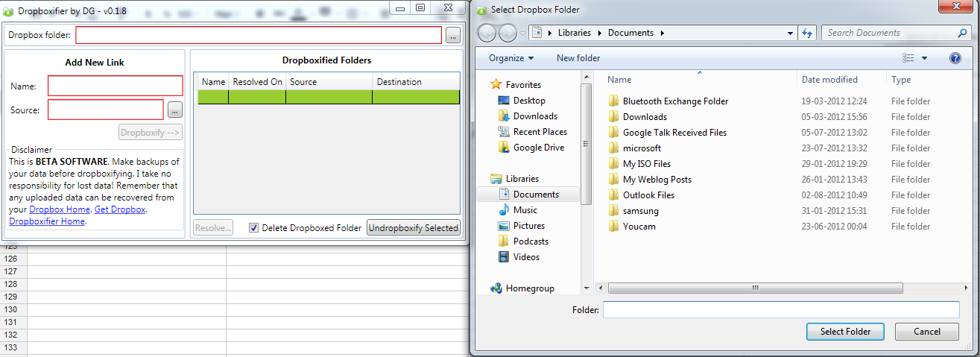Open the Dropbox Home link
This screenshot has height=357, width=980.
(60, 209)
